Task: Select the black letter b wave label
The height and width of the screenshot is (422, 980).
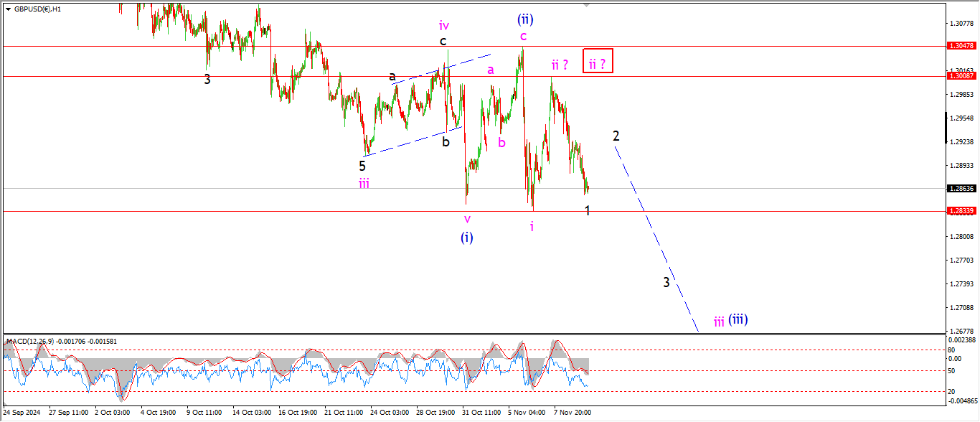Action: point(446,141)
